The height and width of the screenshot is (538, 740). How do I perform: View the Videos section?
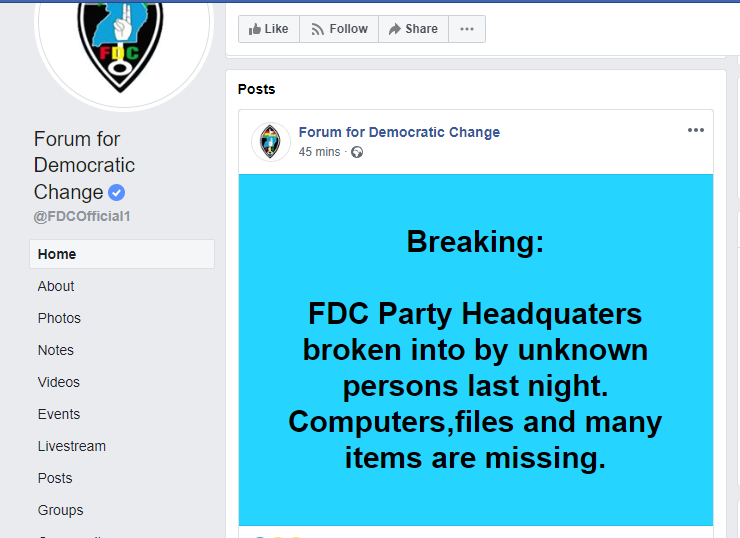tap(59, 382)
